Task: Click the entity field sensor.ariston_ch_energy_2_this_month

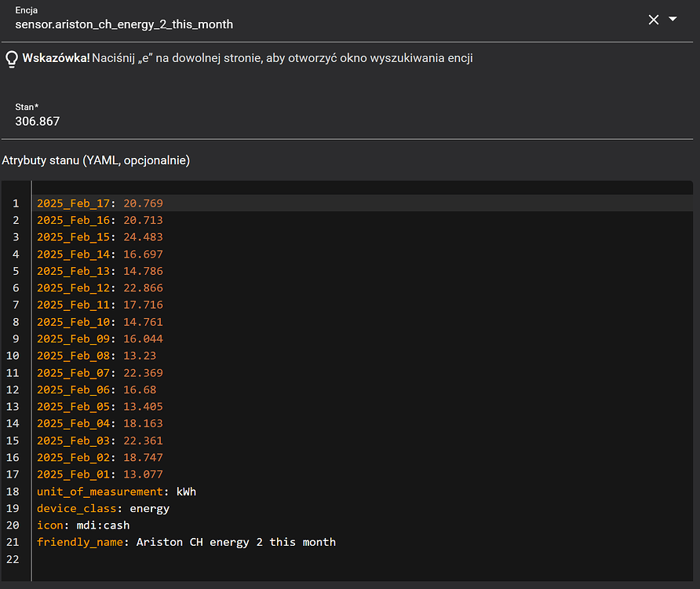Action: point(314,24)
